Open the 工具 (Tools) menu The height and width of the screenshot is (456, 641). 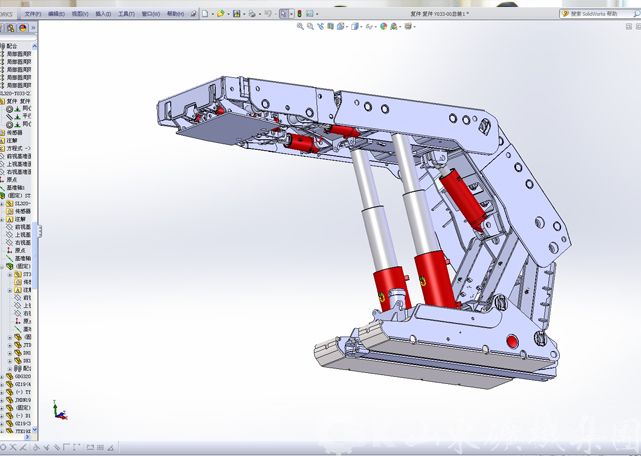[125, 14]
